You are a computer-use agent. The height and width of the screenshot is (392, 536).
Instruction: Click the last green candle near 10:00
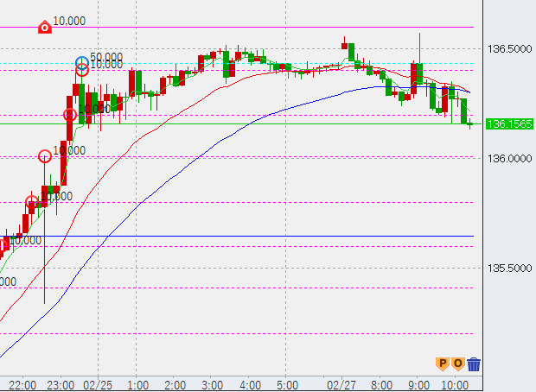pos(465,111)
